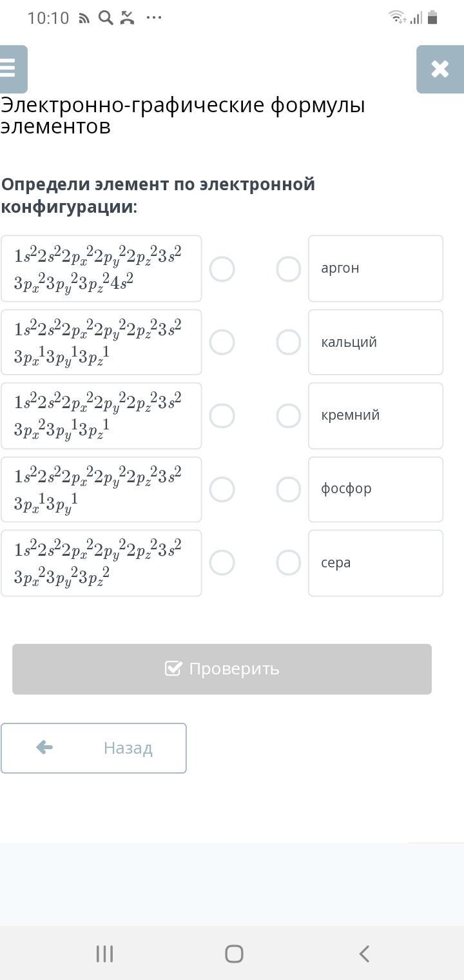Select radio button beside сера
Viewport: 464px width, 980px height.
point(288,563)
